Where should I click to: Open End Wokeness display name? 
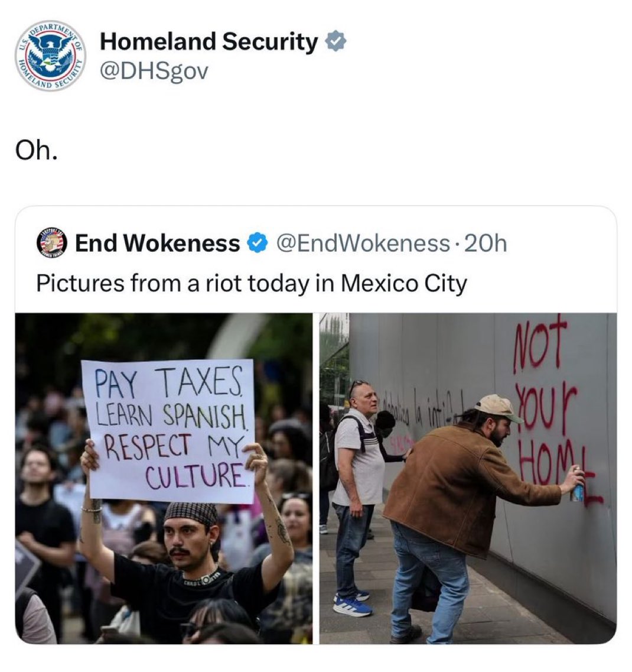[x=158, y=244]
